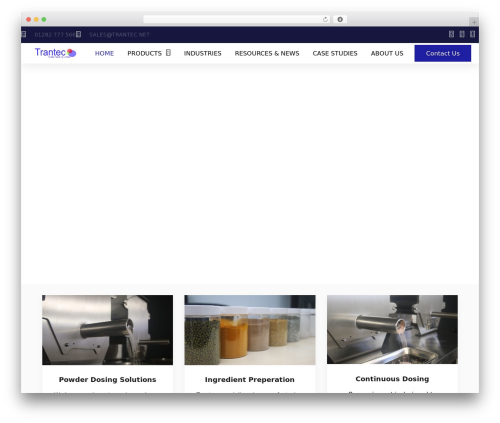Click the yellow minimize window button

(36, 19)
